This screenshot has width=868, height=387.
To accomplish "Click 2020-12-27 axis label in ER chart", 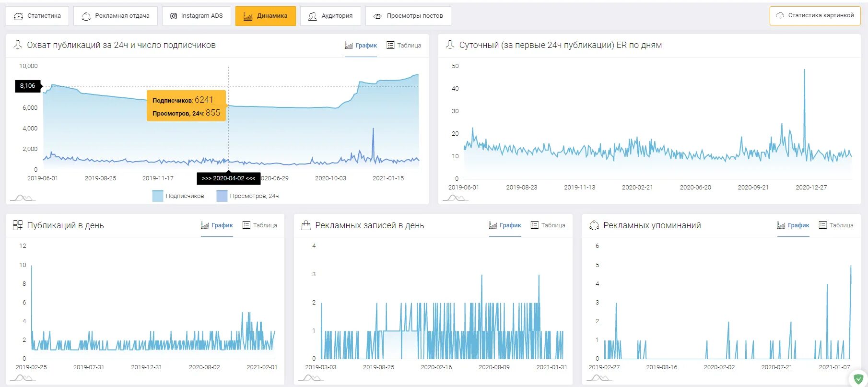I will click(x=811, y=188).
